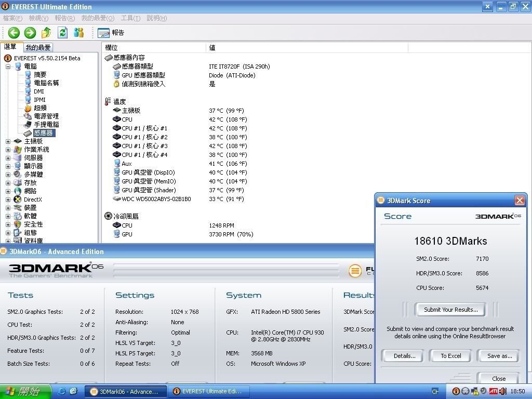Expand the DirectX tree node
This screenshot has width=532, height=399.
[x=8, y=199]
